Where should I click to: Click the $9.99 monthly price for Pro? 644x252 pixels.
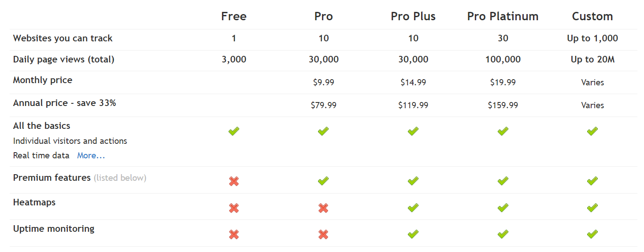pyautogui.click(x=324, y=82)
